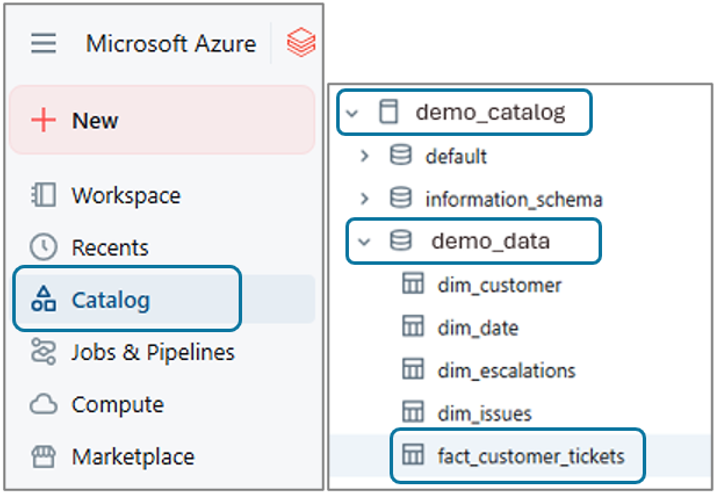Open the hamburger navigation menu
The image size is (718, 496).
pos(43,43)
